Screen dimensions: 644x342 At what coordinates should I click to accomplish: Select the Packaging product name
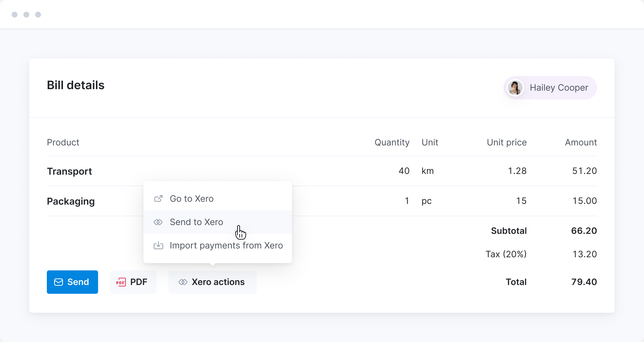click(71, 201)
